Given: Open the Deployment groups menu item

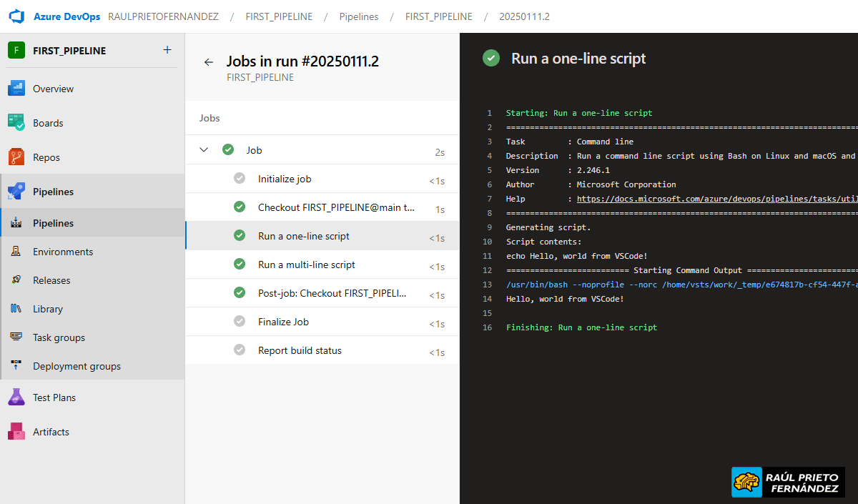Looking at the screenshot, I should click(x=77, y=366).
